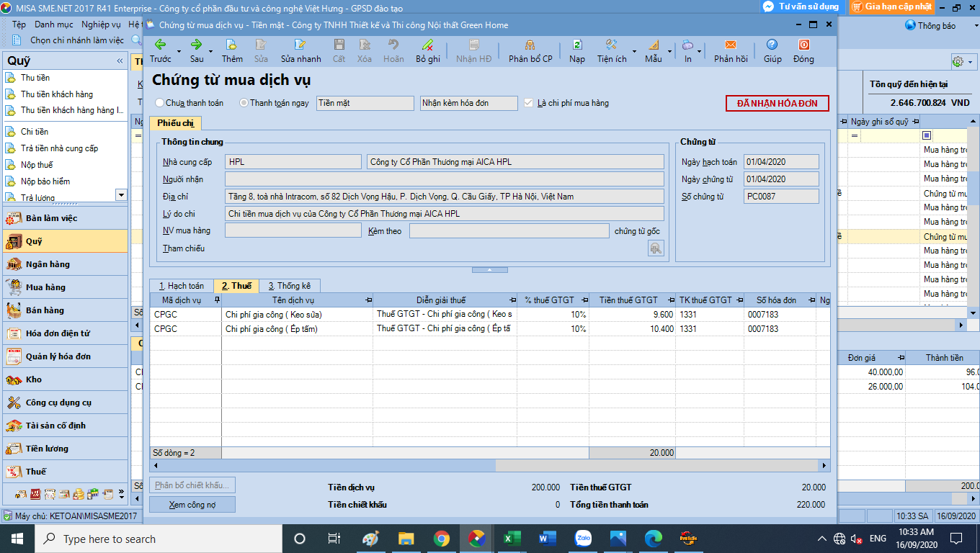Screen dimensions: 980x553
Task: Select the cell with invoice number 0007183 for Keo sữa
Action: [780, 315]
